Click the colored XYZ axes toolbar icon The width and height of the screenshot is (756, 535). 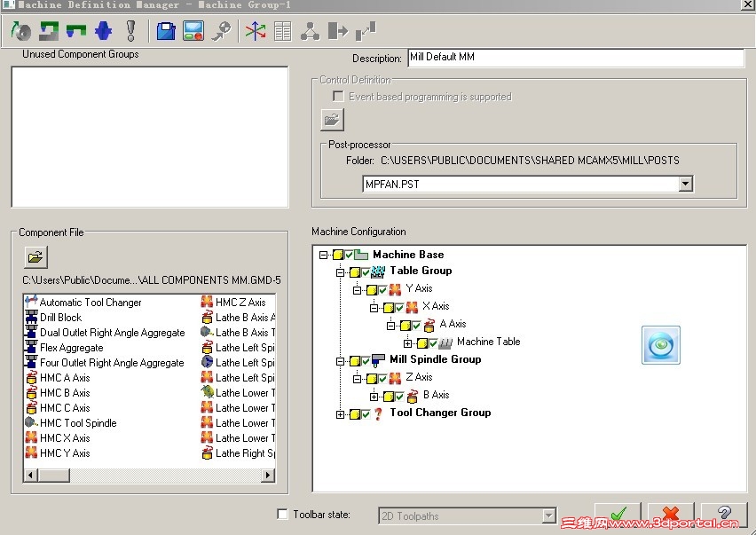[x=255, y=31]
